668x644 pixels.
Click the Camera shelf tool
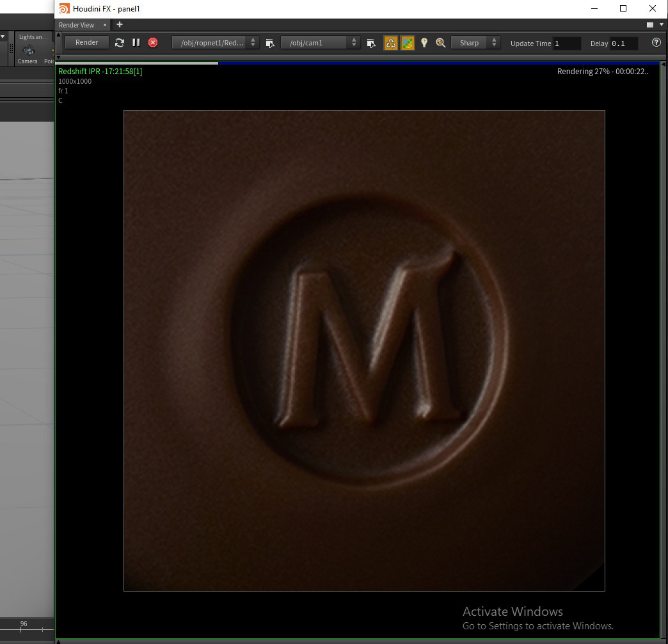pyautogui.click(x=28, y=54)
